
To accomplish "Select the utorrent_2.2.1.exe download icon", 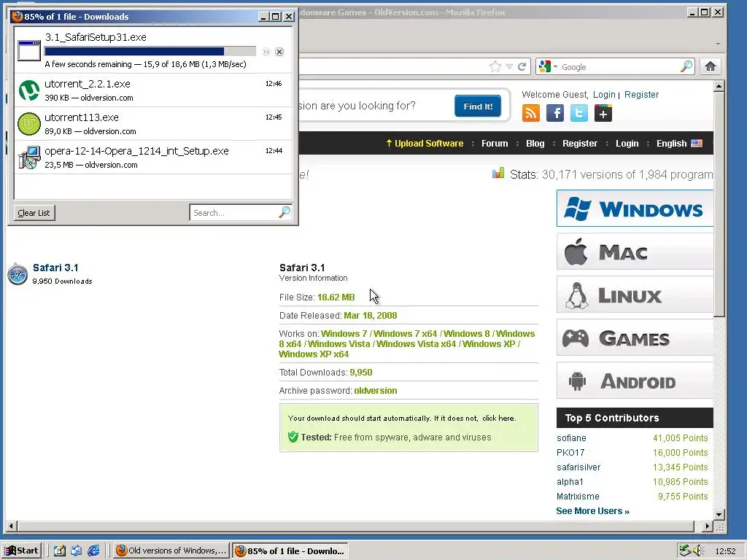I will [29, 90].
